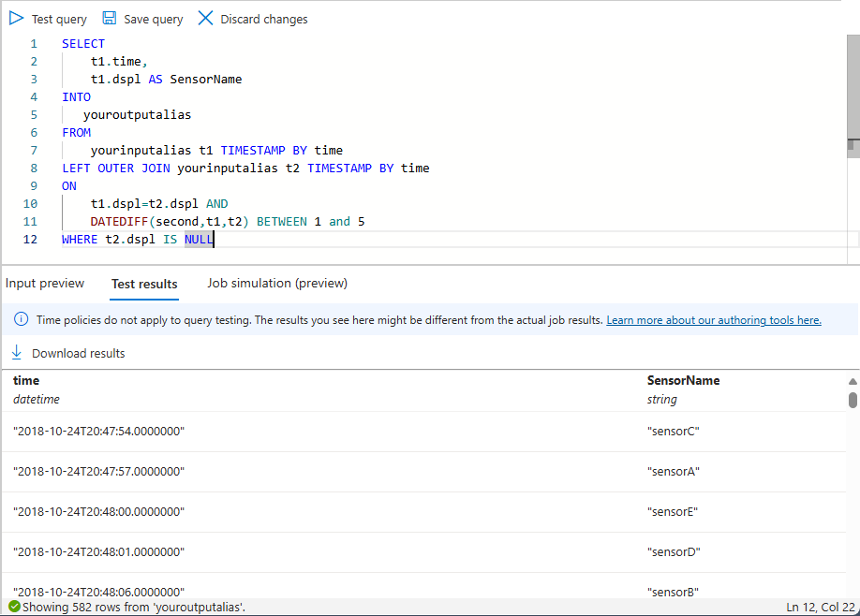
Task: Place cursor on 't1.time,' in line 2
Action: 119,62
